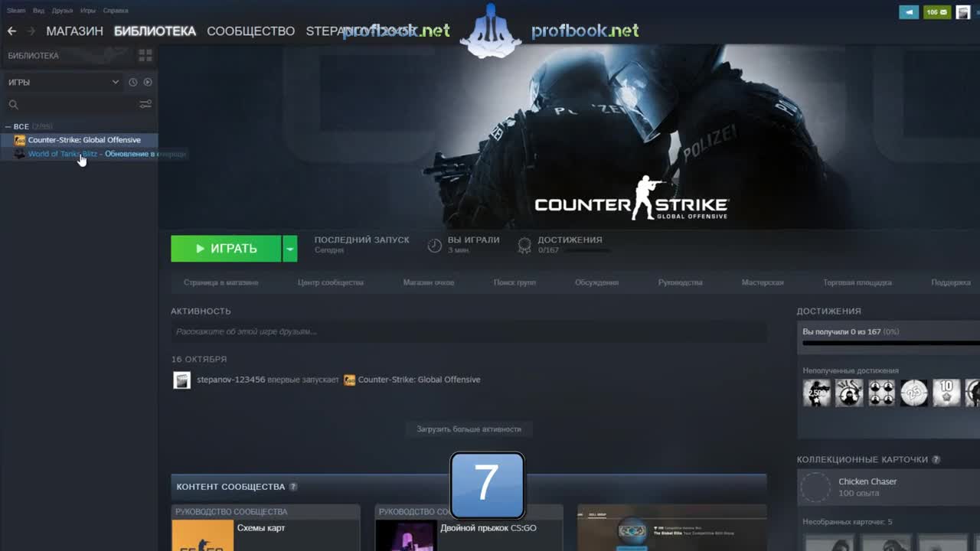980x551 pixels.
Task: Open the second unearned achievement icon
Action: pos(849,393)
